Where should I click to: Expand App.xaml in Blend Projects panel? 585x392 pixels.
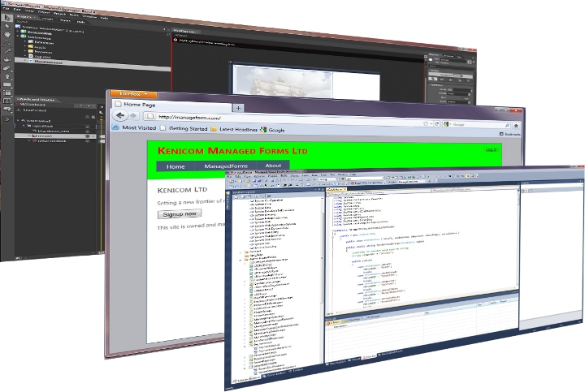tap(25, 56)
